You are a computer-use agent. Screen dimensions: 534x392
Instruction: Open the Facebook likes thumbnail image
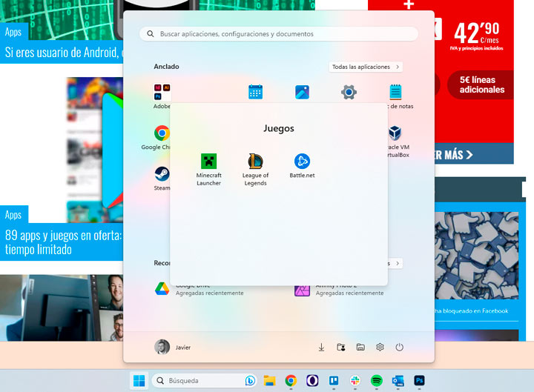point(476,256)
